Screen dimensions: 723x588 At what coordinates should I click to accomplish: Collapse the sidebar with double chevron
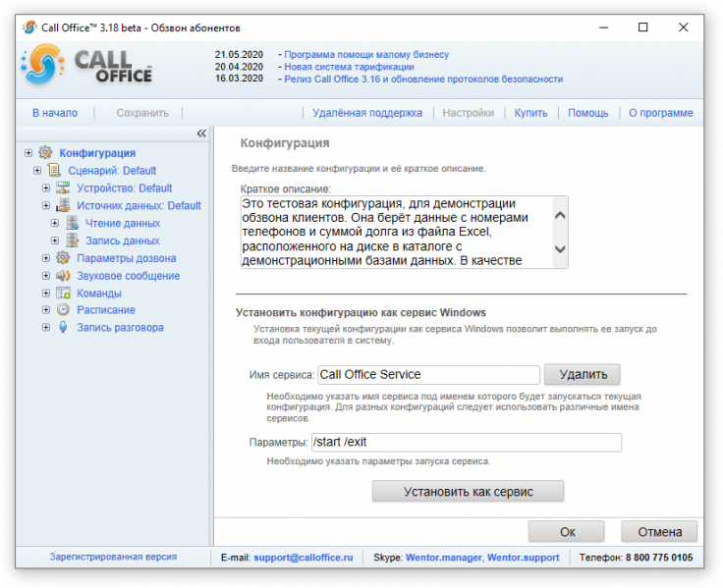tap(201, 134)
